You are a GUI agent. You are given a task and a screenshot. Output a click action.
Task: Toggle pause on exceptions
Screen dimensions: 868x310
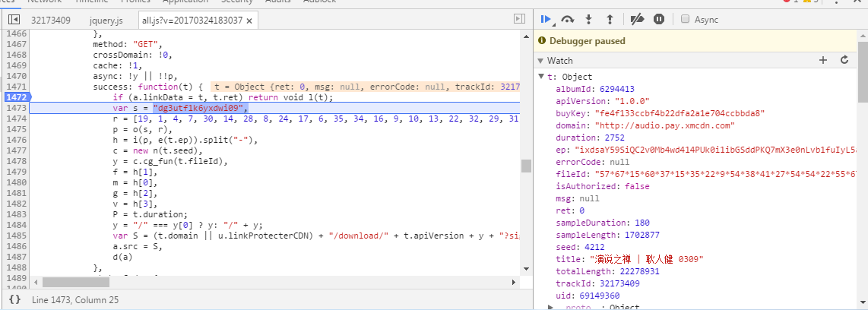[659, 20]
